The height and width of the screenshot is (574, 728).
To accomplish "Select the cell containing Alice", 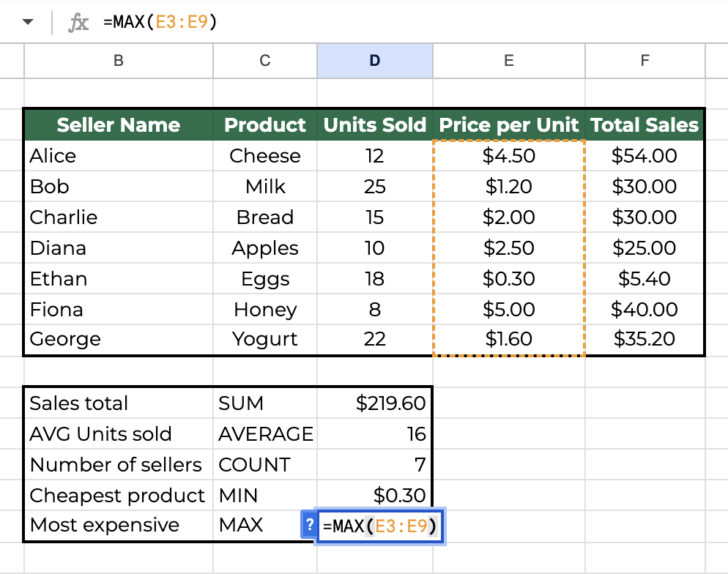I will (119, 156).
